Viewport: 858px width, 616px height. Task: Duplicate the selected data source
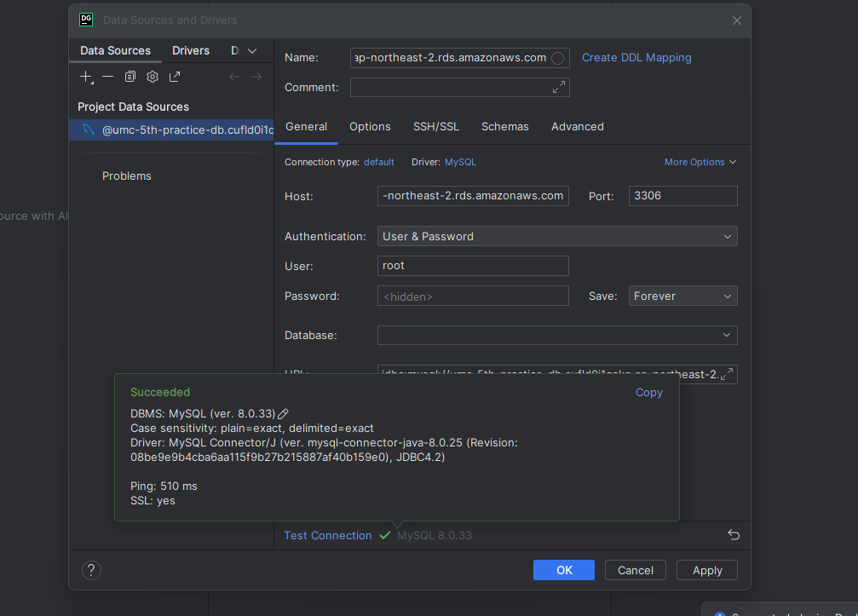130,78
